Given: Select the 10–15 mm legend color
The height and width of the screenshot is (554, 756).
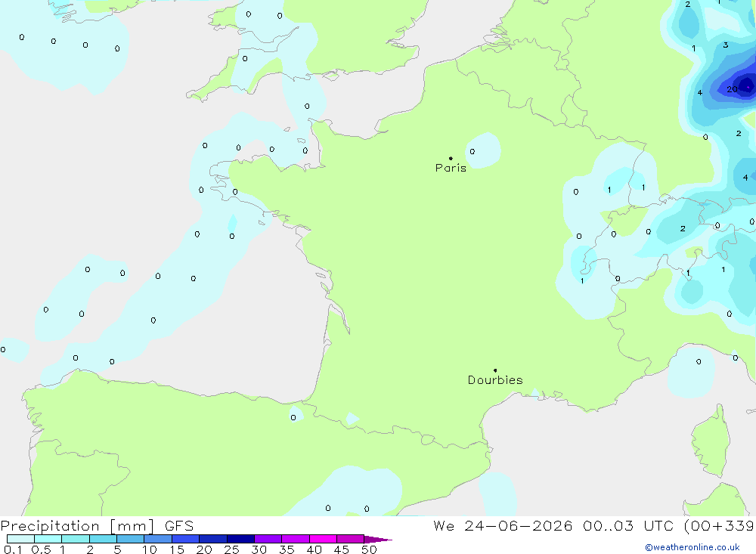Looking at the screenshot, I should (x=158, y=539).
